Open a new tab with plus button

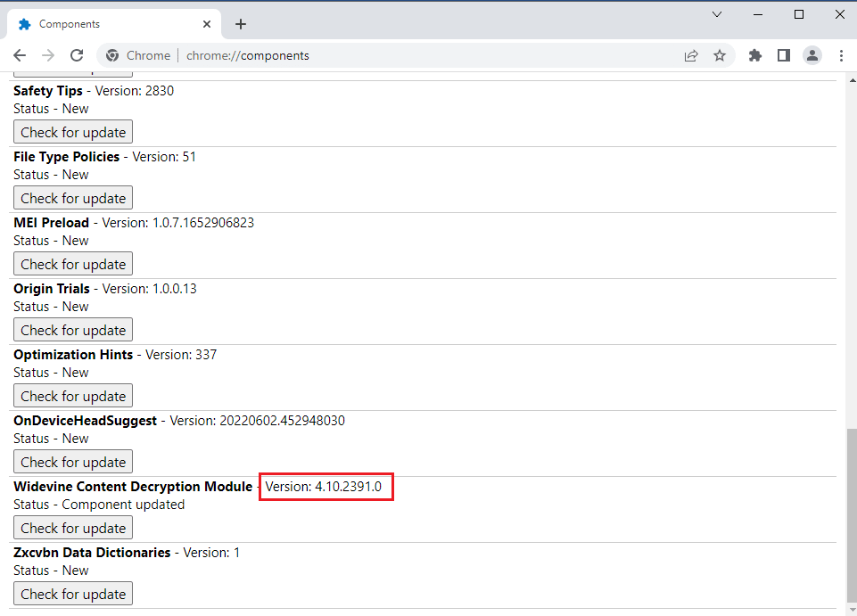[241, 24]
